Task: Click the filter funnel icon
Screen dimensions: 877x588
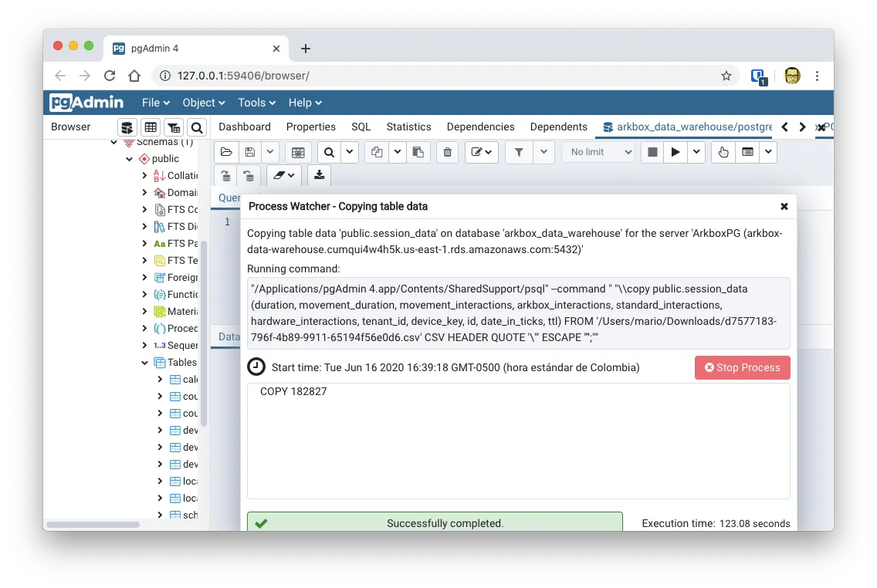Action: [x=519, y=152]
